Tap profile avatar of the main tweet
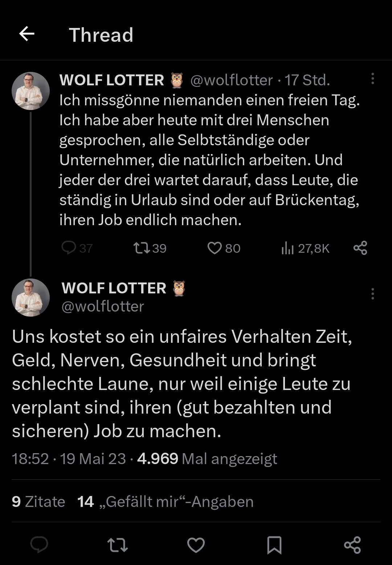The width and height of the screenshot is (392, 565). tap(31, 297)
